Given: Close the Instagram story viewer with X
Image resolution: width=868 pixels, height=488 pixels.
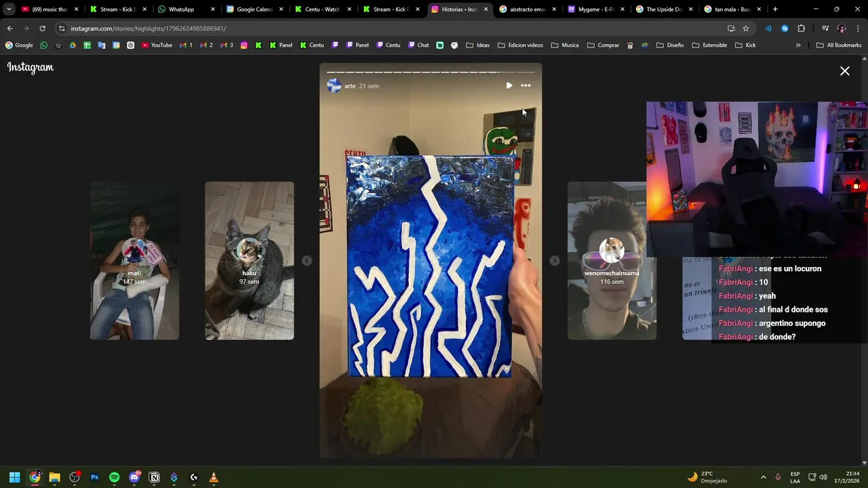Looking at the screenshot, I should (x=845, y=71).
